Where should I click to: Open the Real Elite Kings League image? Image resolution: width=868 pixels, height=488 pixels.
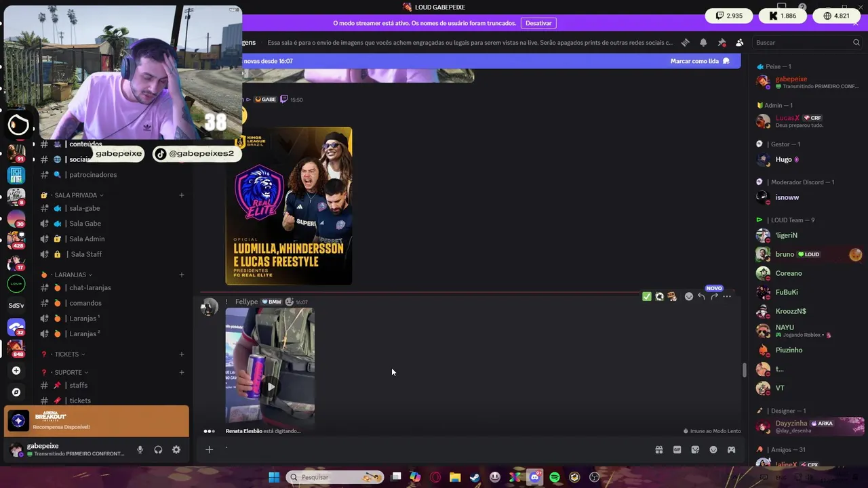[x=289, y=206]
